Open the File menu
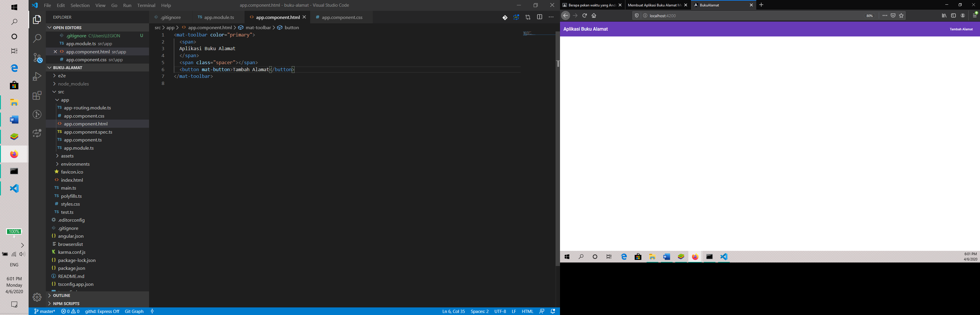 click(48, 5)
